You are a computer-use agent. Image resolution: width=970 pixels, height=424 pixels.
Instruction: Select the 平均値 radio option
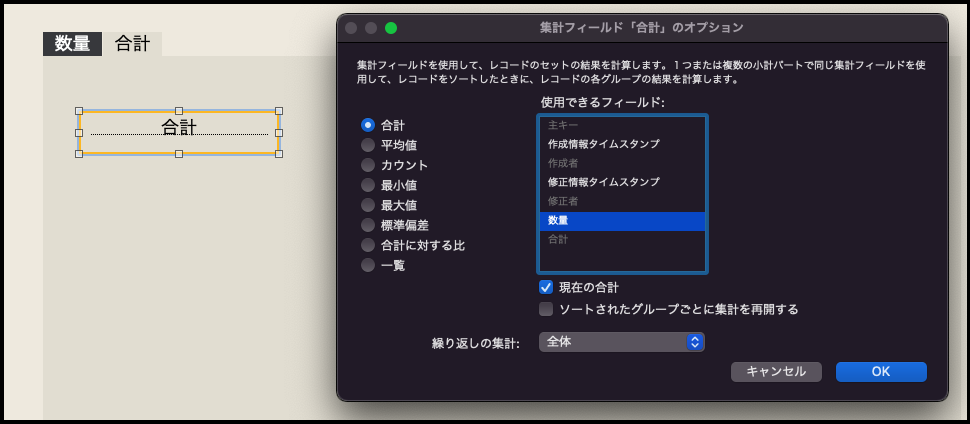pyautogui.click(x=368, y=145)
